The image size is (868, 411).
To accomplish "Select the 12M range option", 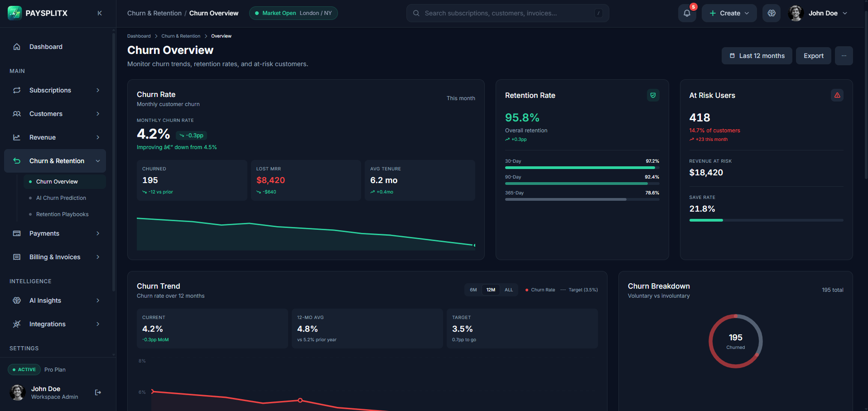I will [491, 290].
